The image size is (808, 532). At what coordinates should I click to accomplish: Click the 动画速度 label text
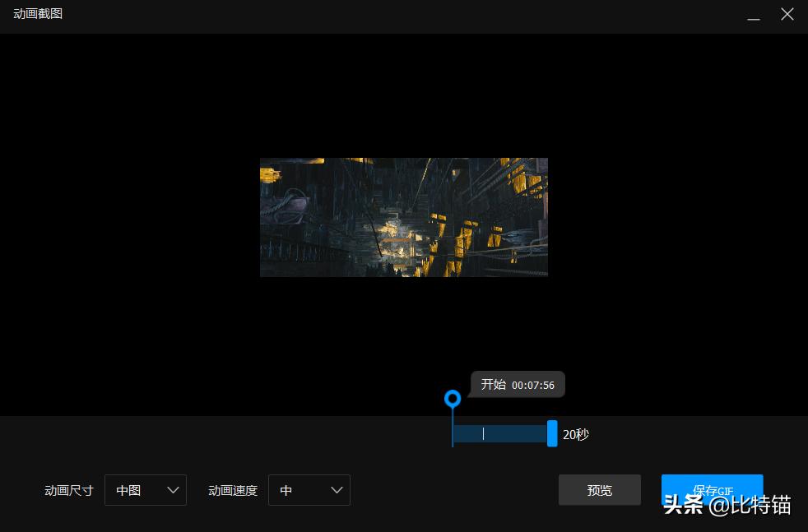click(233, 491)
